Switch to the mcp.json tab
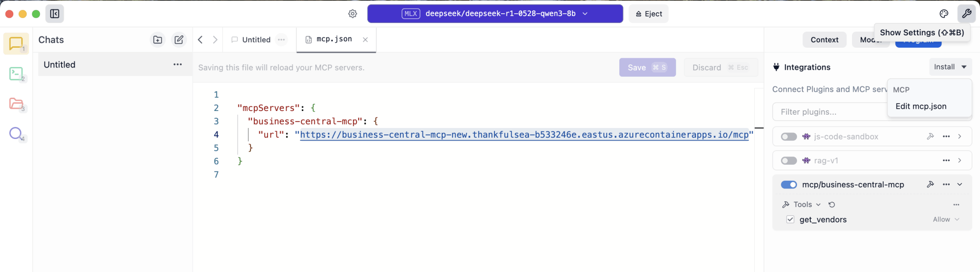Viewport: 980px width, 272px height. coord(334,39)
